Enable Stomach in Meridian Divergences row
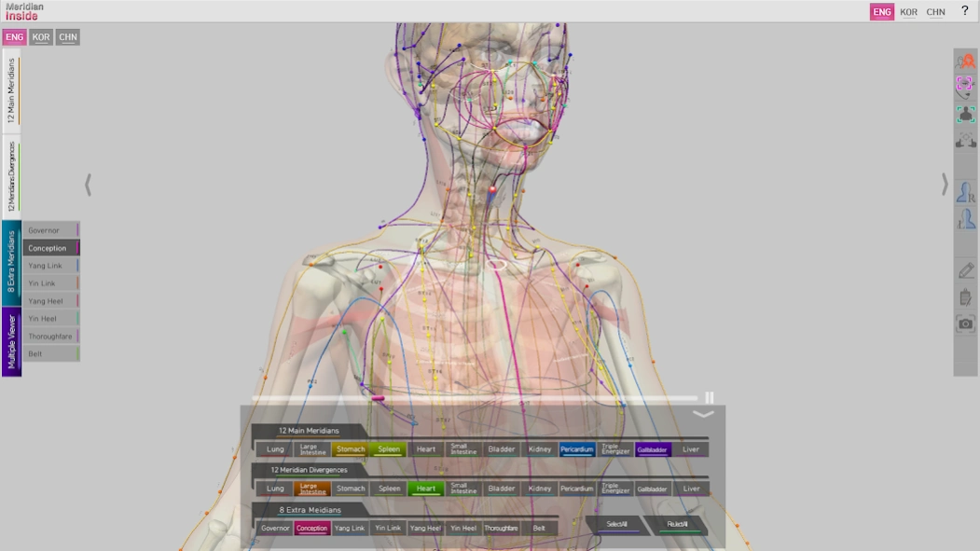 click(351, 489)
